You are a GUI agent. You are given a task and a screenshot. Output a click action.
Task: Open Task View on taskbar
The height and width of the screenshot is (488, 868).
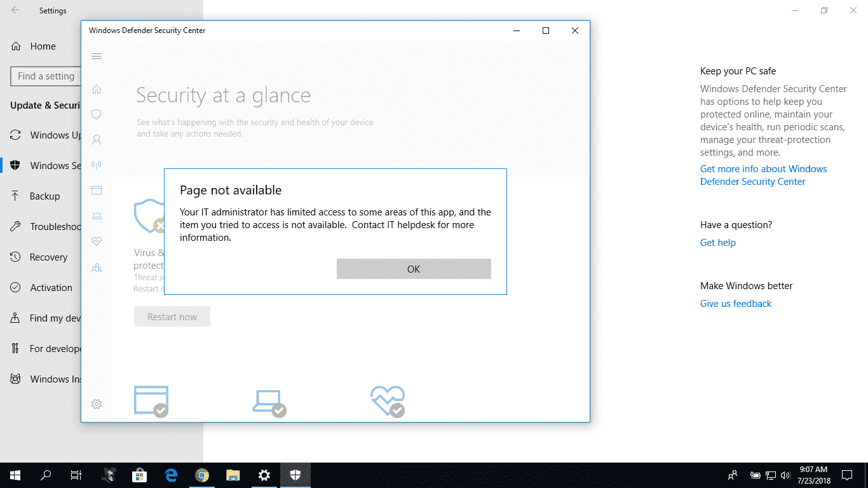click(x=76, y=475)
